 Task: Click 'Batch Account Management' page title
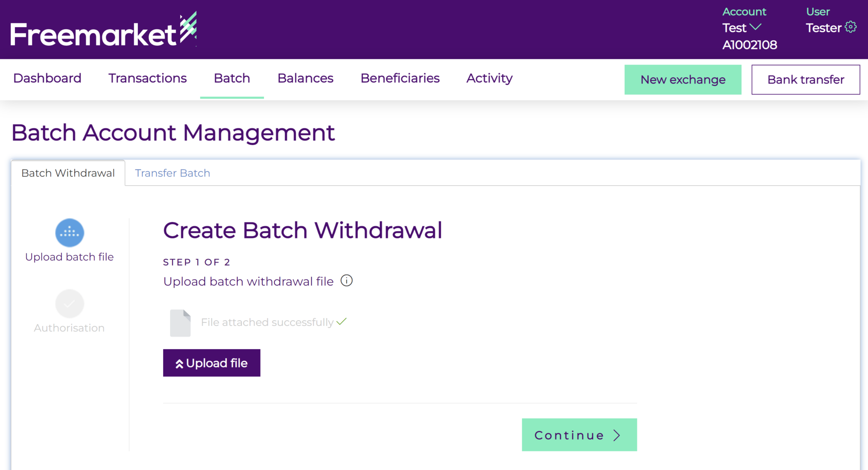pyautogui.click(x=173, y=133)
